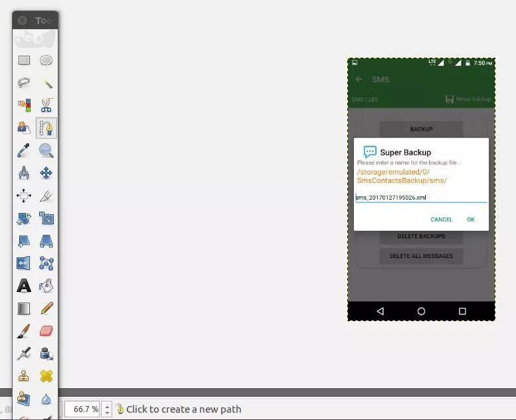Select the Scissors Select tool

[46, 105]
